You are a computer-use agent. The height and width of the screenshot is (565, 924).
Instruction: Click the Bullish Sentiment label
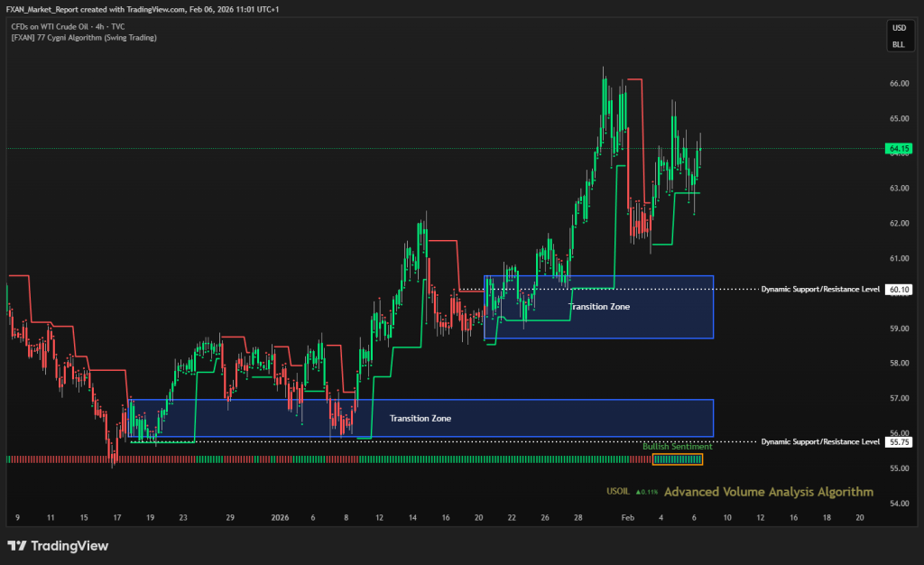coord(677,447)
